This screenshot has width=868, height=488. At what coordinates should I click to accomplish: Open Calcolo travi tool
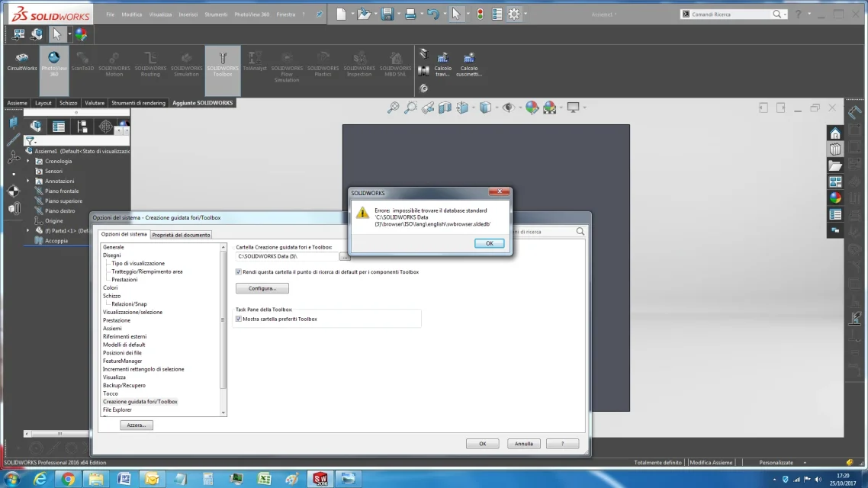click(x=443, y=65)
